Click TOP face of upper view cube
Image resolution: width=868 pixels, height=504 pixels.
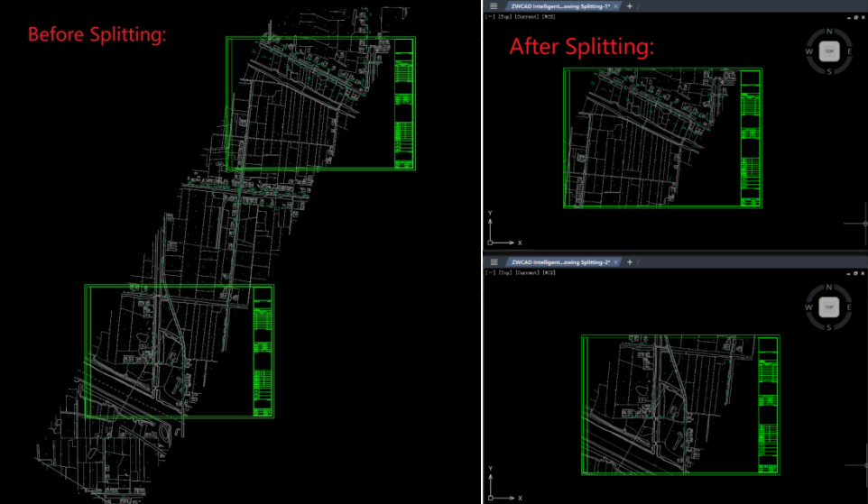[x=829, y=51]
